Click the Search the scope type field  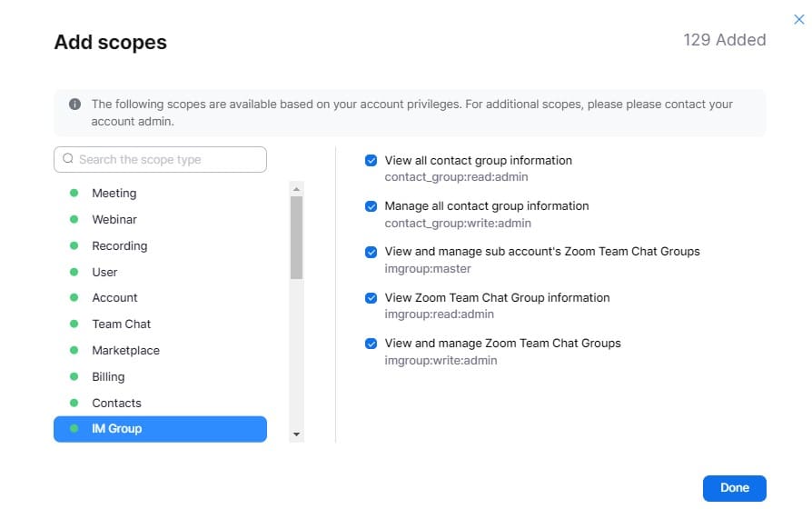pyautogui.click(x=169, y=159)
